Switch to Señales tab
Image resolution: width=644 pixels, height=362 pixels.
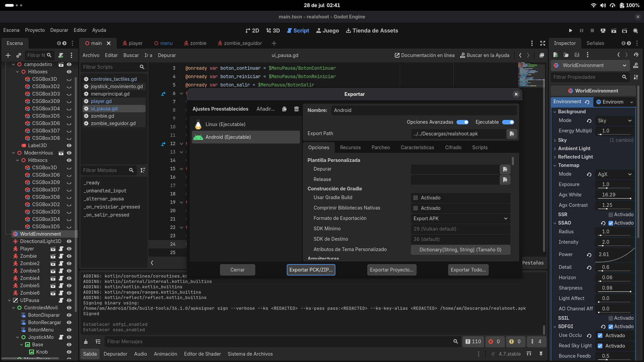coord(595,43)
